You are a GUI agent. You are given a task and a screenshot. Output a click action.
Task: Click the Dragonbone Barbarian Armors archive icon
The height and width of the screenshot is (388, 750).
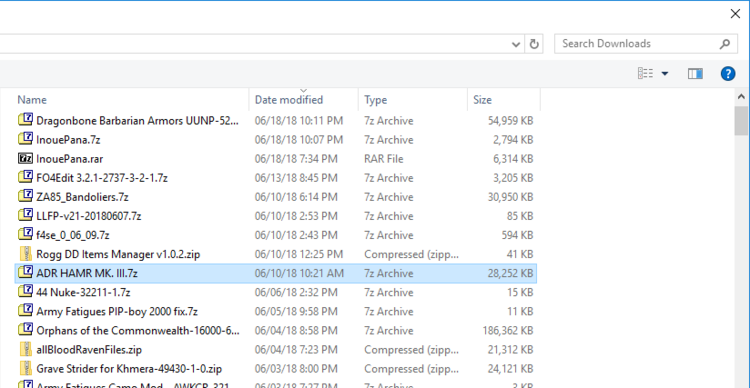[25, 120]
